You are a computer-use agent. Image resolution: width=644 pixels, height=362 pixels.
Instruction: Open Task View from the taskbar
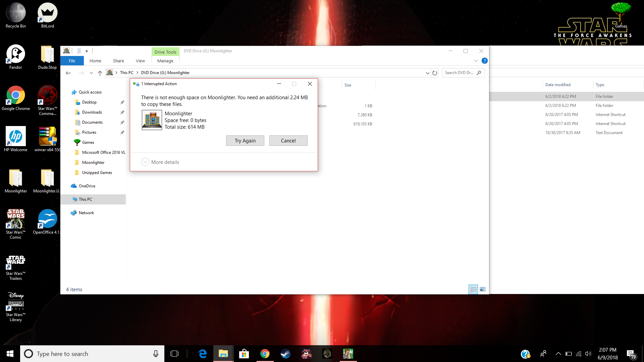[174, 354]
